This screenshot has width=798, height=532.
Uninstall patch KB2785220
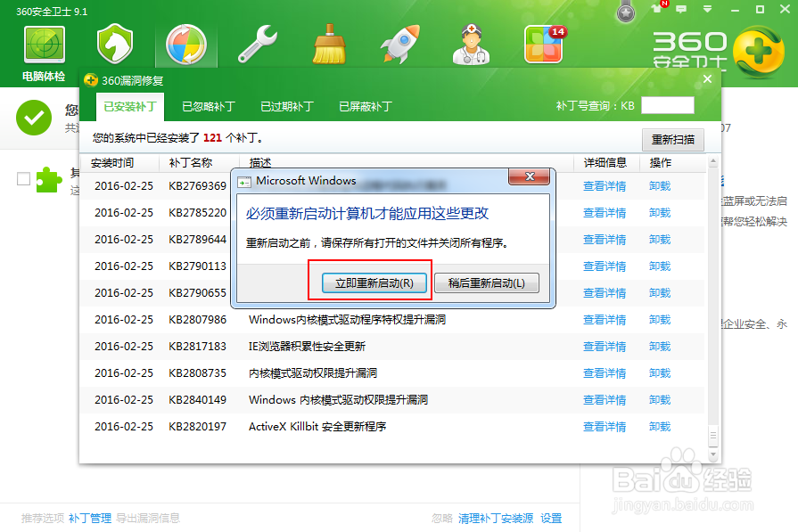pos(660,213)
